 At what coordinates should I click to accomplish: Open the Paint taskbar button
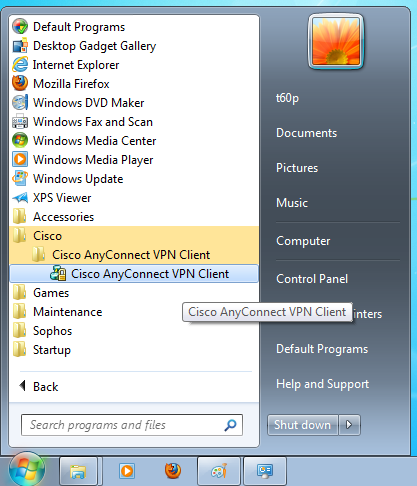(x=219, y=471)
